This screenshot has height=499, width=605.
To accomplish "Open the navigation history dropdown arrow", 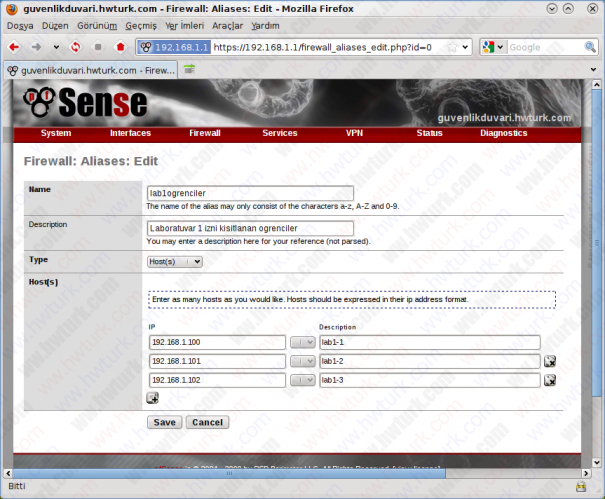I will tap(56, 47).
